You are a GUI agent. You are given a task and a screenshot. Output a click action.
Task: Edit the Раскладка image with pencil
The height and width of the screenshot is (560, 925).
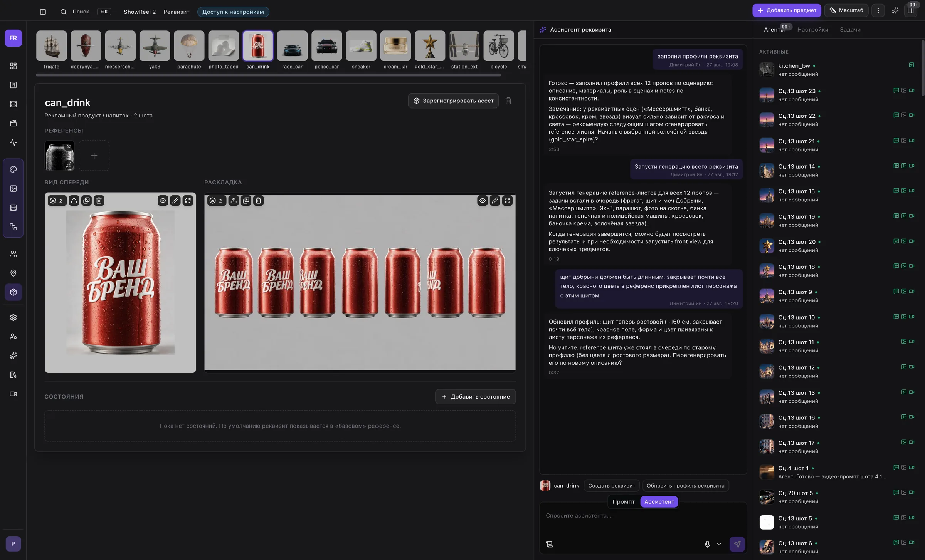pyautogui.click(x=495, y=201)
